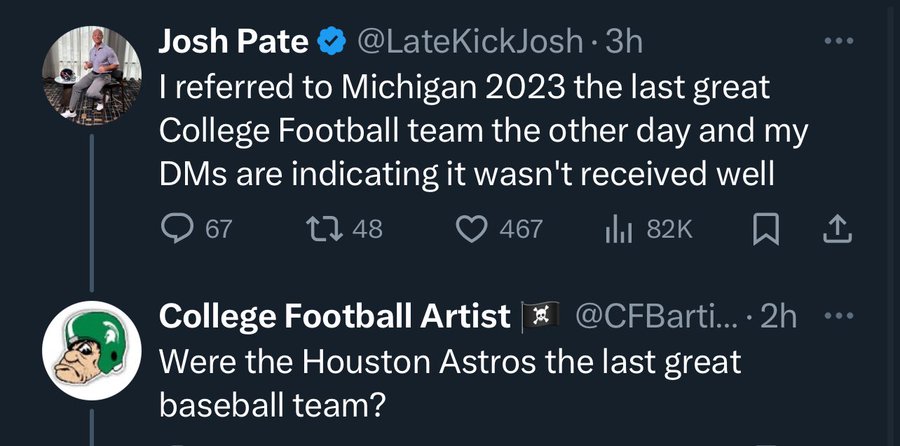Click the 3h timestamp on Josh Pate's tweet
The width and height of the screenshot is (900, 446).
(x=628, y=41)
